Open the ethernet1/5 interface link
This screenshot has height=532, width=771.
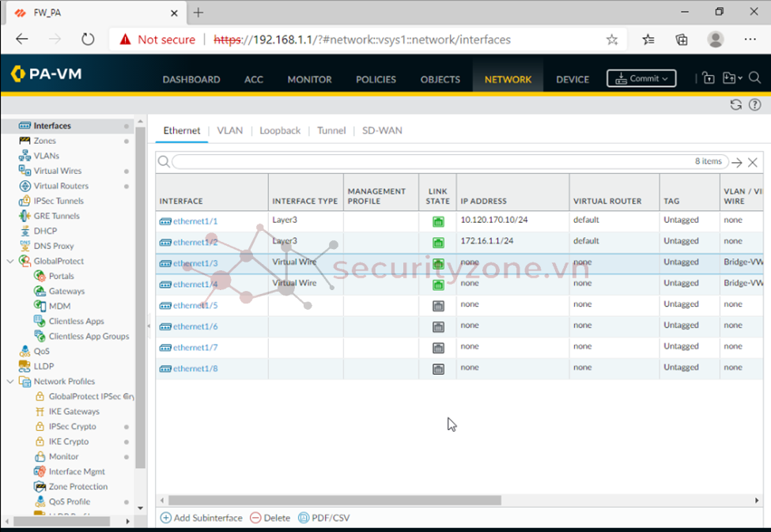tap(195, 305)
